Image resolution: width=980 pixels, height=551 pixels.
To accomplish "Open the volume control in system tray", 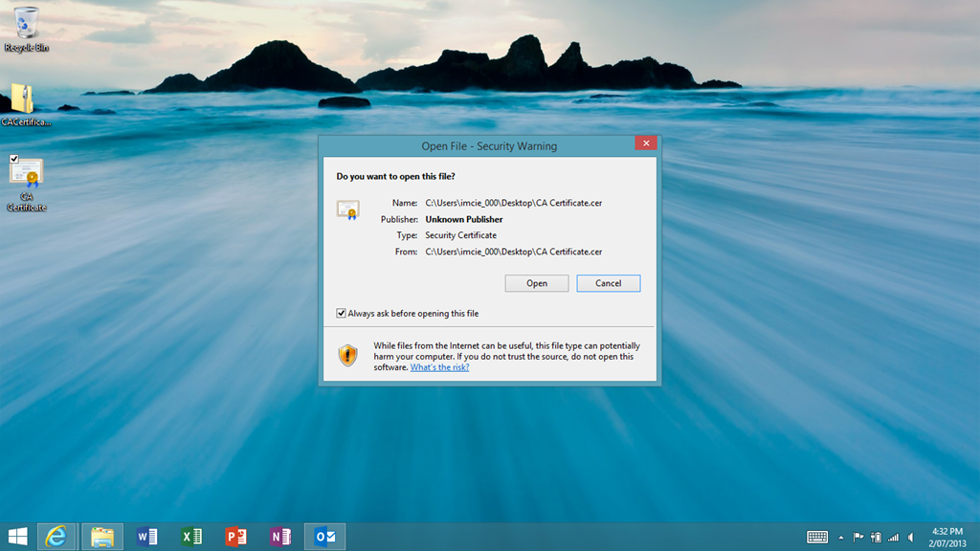I will coord(910,537).
